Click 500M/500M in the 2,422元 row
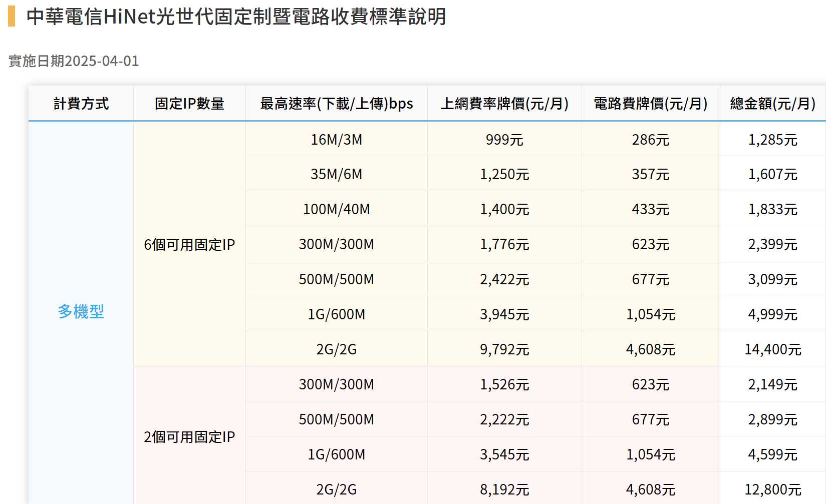The width and height of the screenshot is (826, 504). tap(337, 279)
